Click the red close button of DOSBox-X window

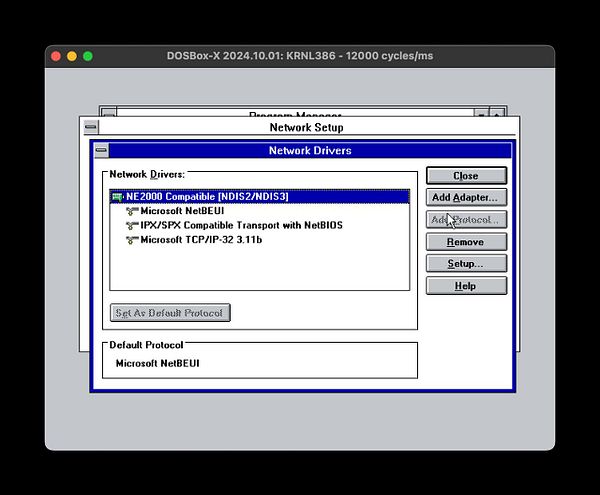click(x=56, y=56)
